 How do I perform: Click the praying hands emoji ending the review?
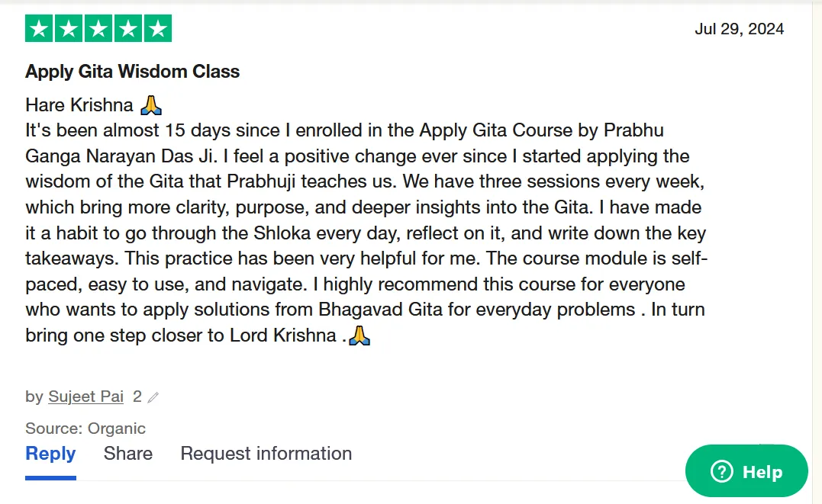pos(359,335)
